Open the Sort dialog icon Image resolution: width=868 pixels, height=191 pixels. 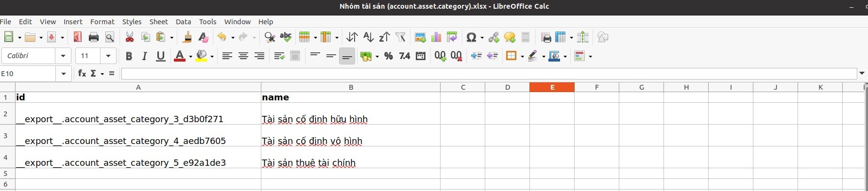point(352,37)
